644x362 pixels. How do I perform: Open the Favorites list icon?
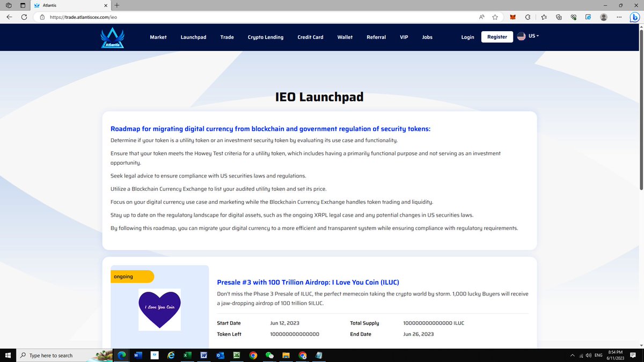(544, 17)
